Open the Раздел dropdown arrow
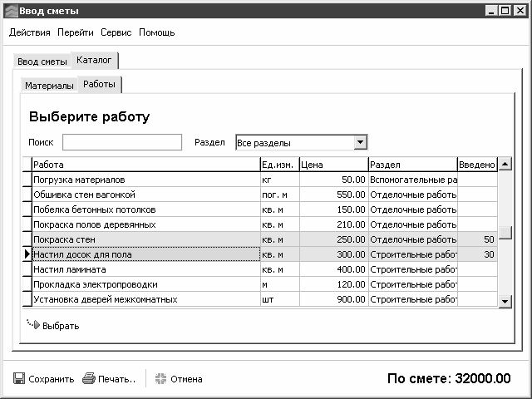 click(x=360, y=142)
